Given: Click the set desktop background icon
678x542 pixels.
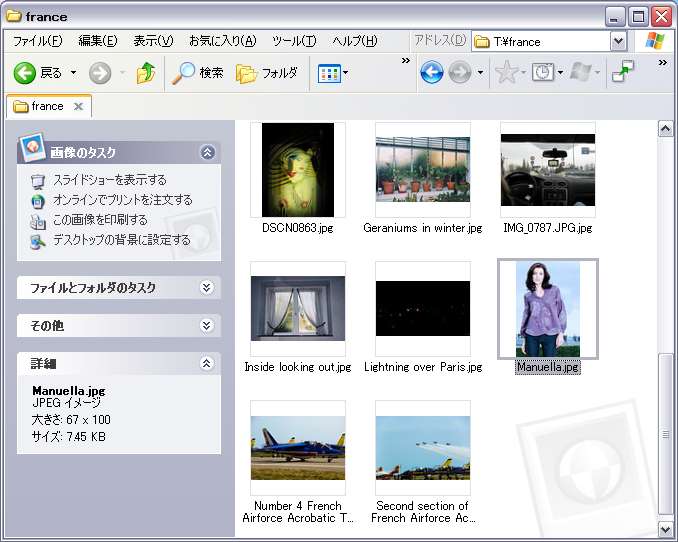Looking at the screenshot, I should [x=38, y=241].
